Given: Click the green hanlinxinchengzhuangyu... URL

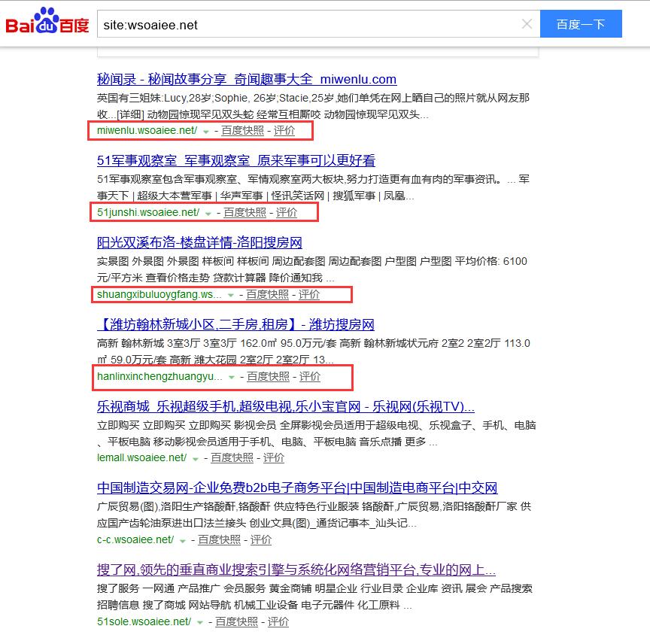Looking at the screenshot, I should (x=160, y=376).
